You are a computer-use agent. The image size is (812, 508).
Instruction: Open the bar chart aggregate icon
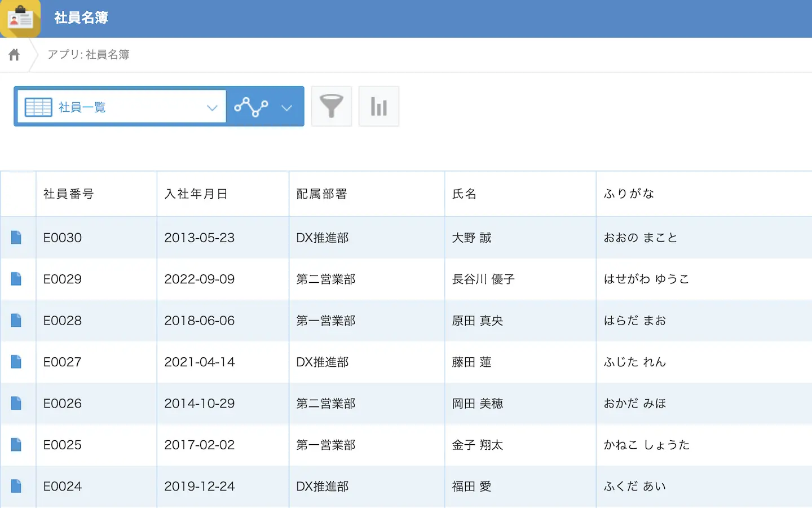click(379, 106)
